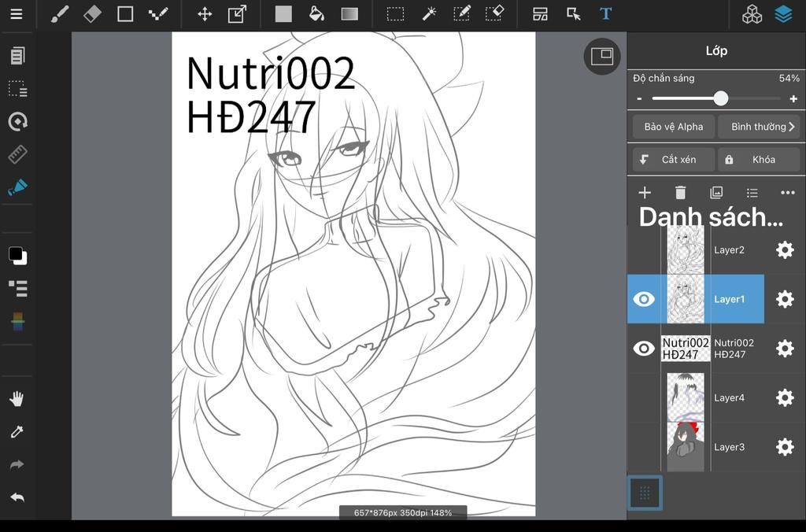This screenshot has height=532, width=806.
Task: Select the Gradient tool
Action: tap(349, 14)
